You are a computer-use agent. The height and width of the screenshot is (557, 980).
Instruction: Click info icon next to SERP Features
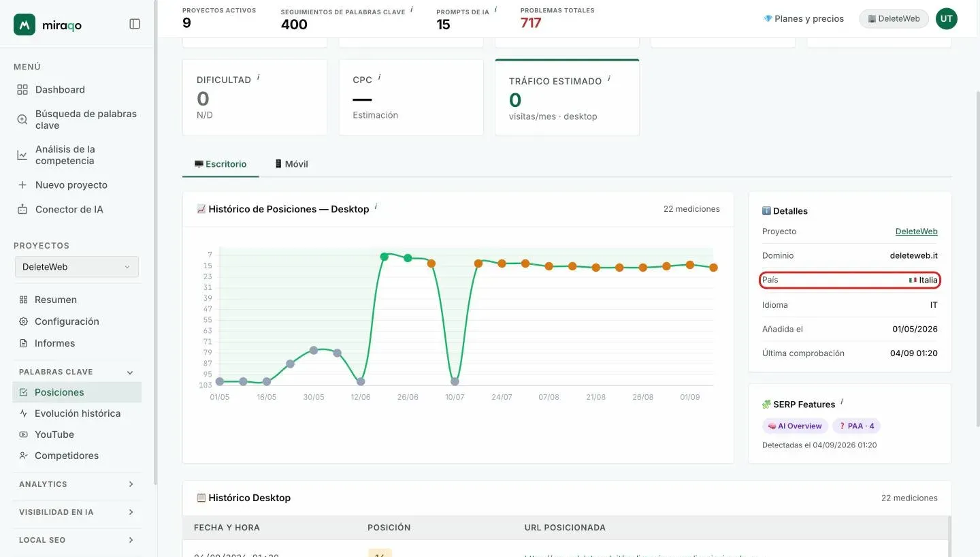tap(842, 402)
